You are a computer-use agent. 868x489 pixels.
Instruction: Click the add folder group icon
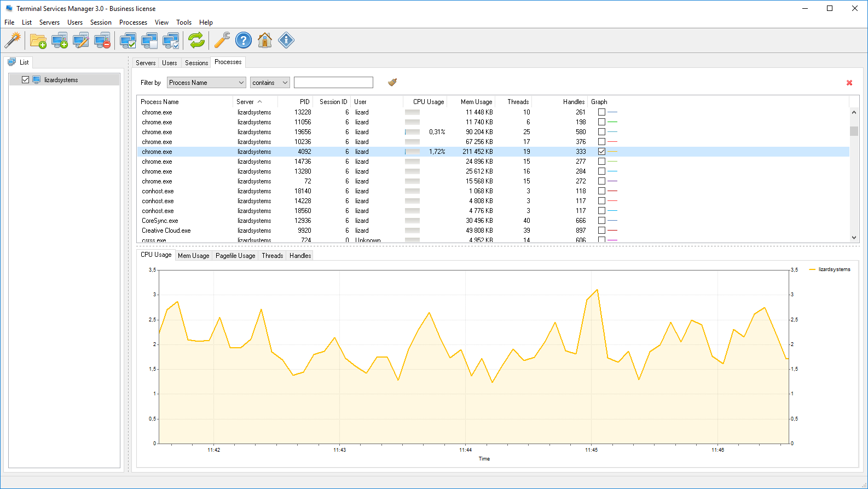[x=38, y=41]
